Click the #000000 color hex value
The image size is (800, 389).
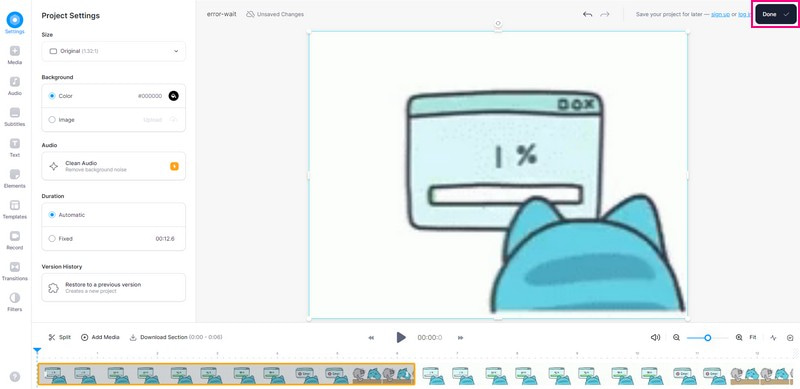[150, 96]
